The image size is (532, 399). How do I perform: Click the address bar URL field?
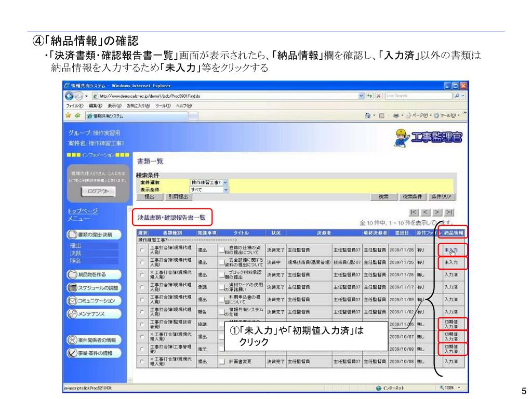pyautogui.click(x=225, y=96)
